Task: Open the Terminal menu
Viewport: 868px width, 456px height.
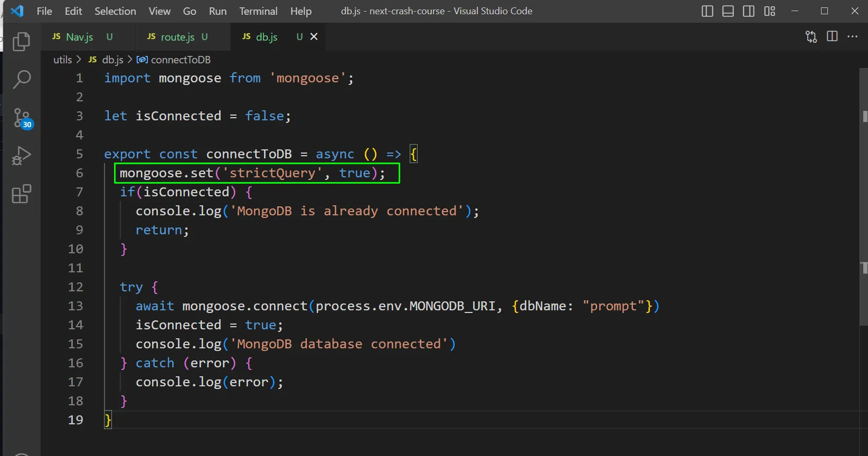Action: (x=258, y=11)
